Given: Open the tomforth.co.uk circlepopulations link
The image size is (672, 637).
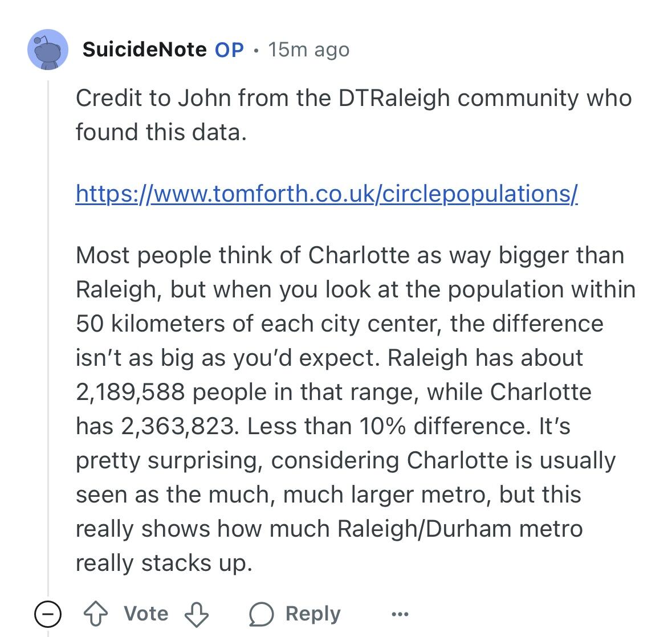Looking at the screenshot, I should coord(327,194).
